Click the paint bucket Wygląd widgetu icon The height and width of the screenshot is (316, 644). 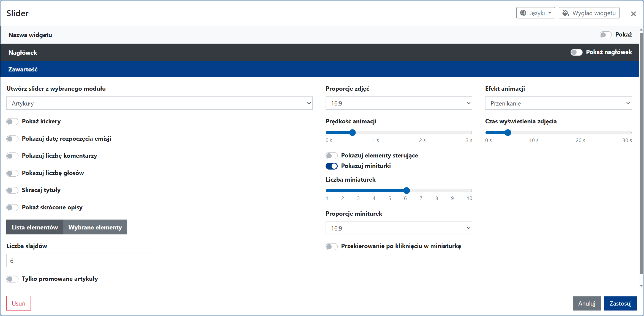566,13
